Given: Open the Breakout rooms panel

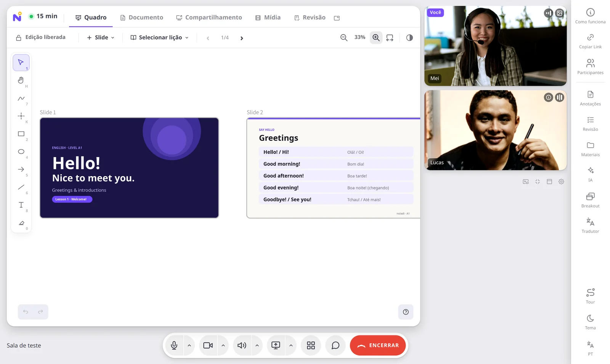Looking at the screenshot, I should click(x=590, y=200).
